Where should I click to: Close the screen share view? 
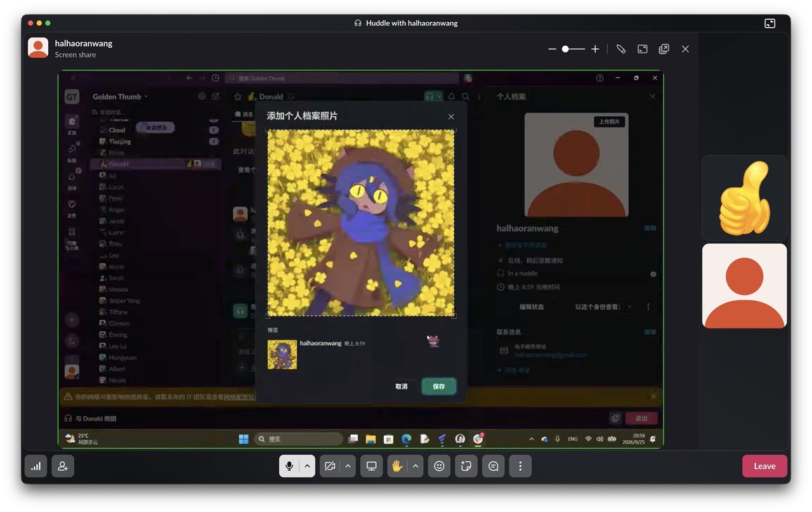(685, 49)
